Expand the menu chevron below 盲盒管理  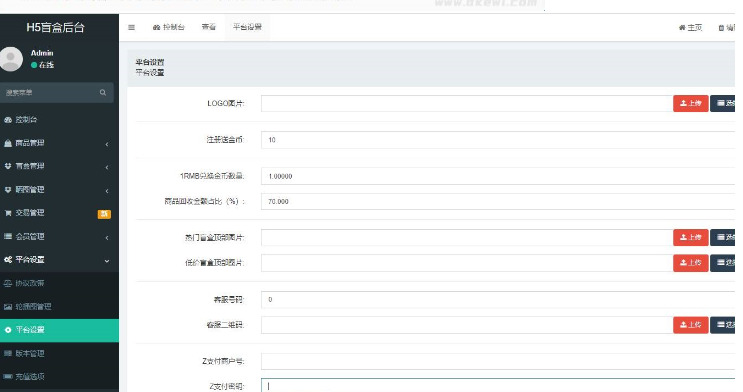tap(107, 191)
